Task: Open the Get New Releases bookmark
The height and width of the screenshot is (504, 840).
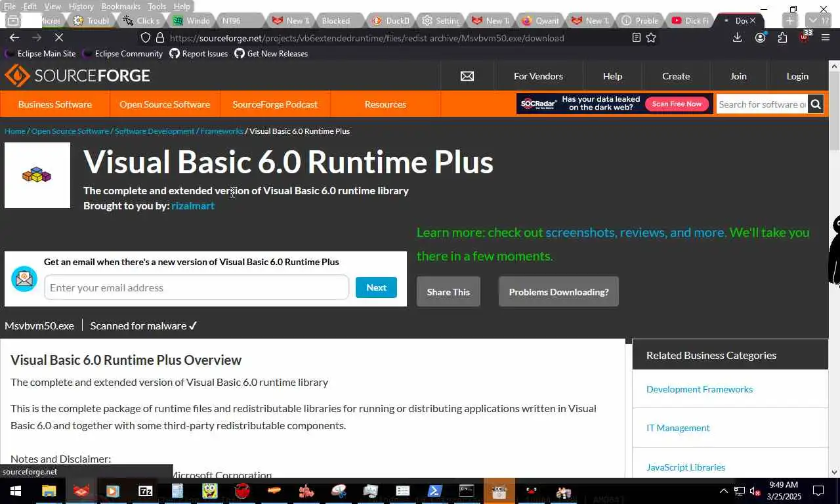Action: 271,54
